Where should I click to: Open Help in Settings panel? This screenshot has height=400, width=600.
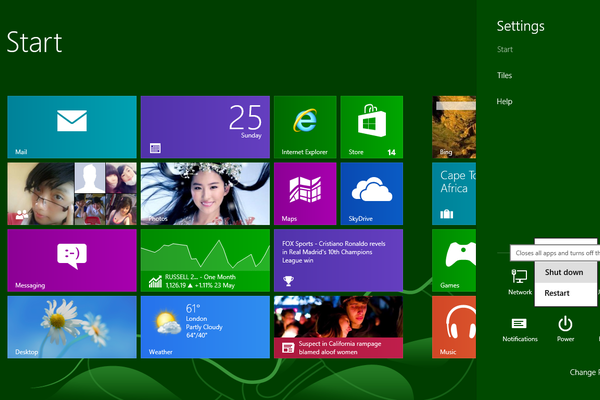click(x=504, y=101)
